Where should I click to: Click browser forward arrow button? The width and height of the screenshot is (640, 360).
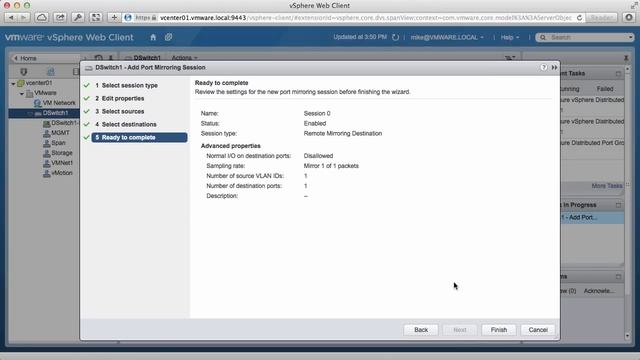coord(24,18)
